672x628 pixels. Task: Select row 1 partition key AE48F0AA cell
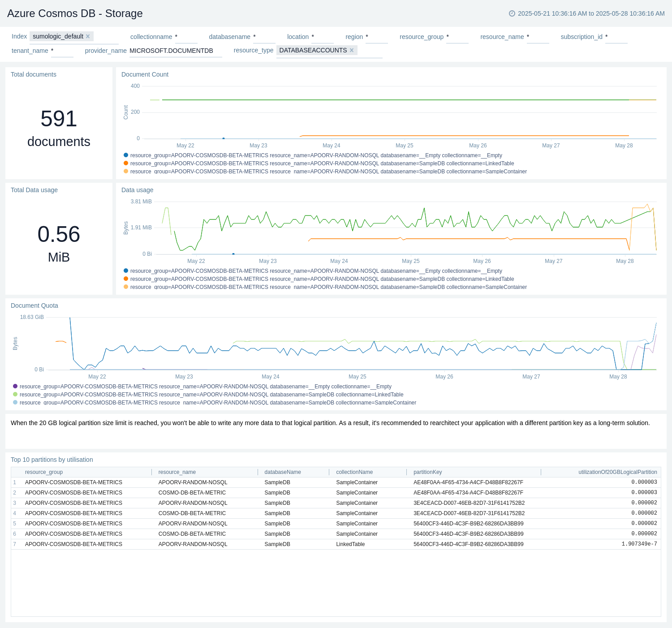[x=468, y=482]
